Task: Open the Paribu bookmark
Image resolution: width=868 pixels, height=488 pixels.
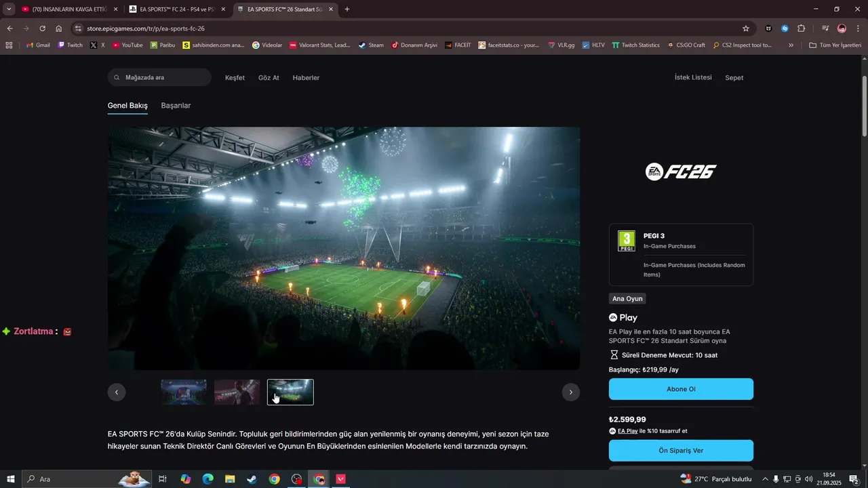Action: pos(162,45)
